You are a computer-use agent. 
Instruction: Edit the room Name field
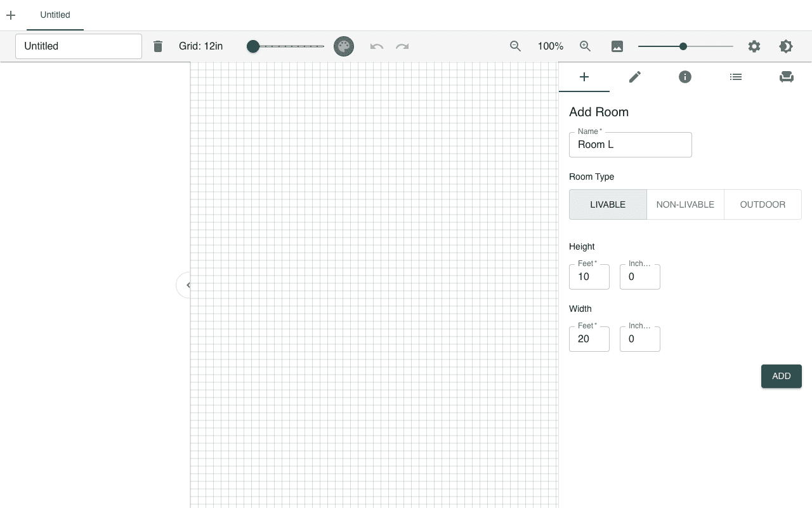click(631, 145)
